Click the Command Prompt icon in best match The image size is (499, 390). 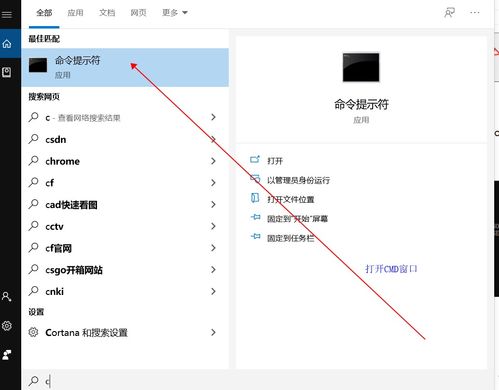[x=38, y=65]
